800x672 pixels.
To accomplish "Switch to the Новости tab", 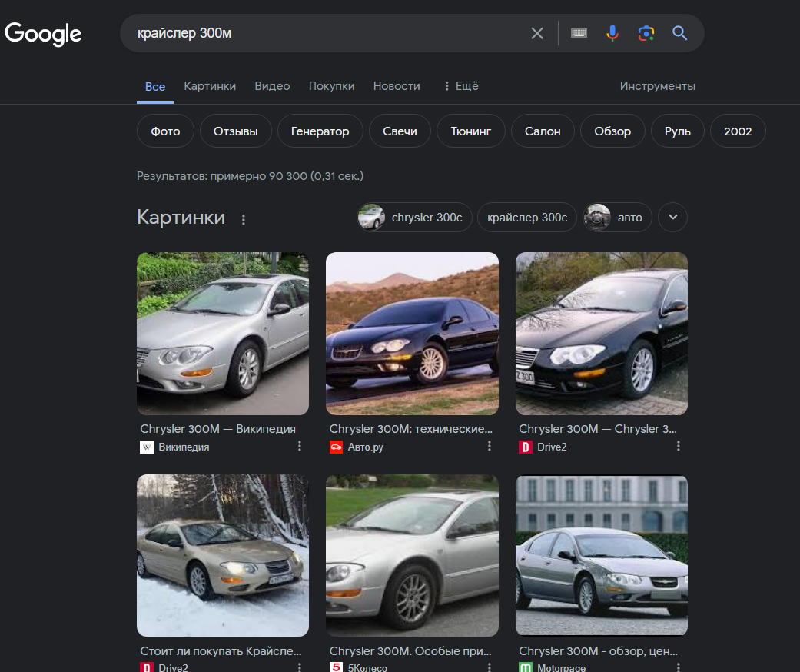I will pyautogui.click(x=397, y=86).
